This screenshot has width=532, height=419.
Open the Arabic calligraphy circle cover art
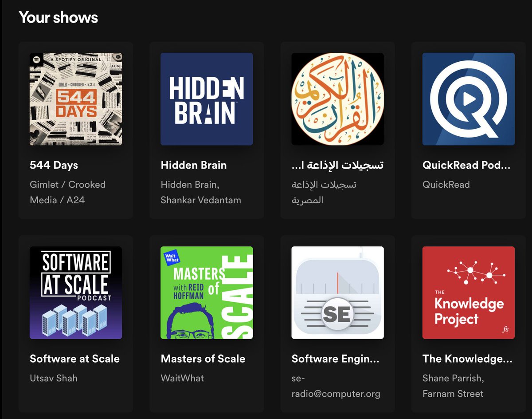pos(337,99)
